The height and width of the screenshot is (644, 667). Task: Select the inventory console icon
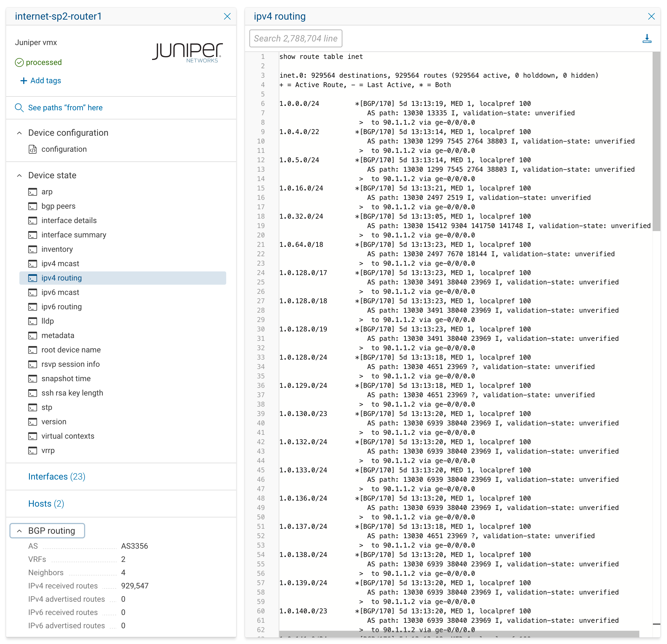coord(33,249)
